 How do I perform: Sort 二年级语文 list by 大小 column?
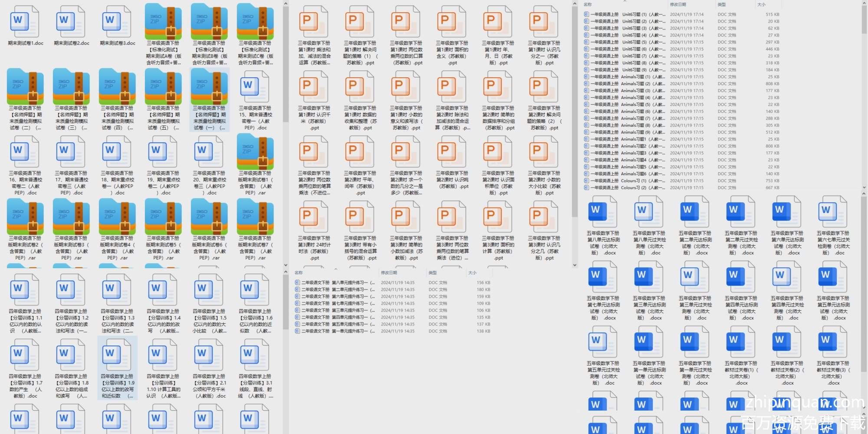(472, 273)
